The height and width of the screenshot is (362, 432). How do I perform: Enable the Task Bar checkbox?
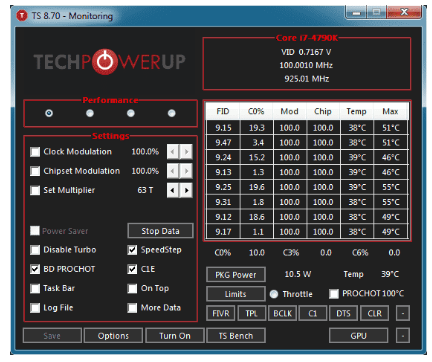click(35, 288)
